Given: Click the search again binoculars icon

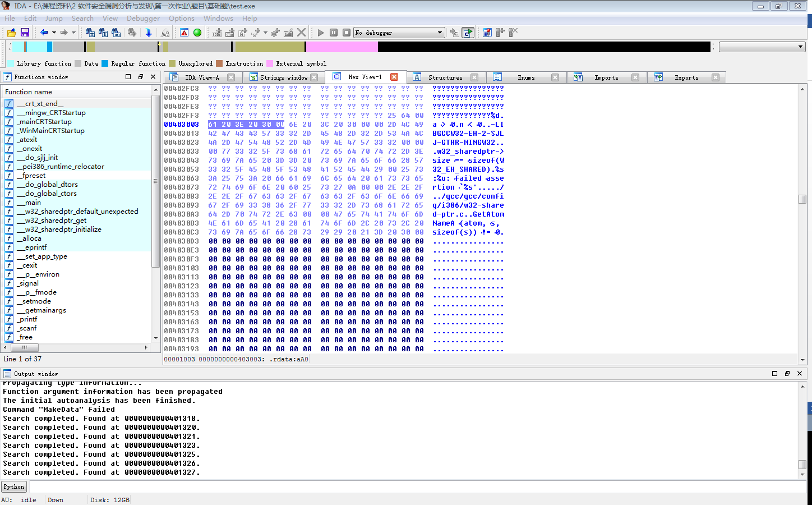Looking at the screenshot, I should click(x=132, y=33).
